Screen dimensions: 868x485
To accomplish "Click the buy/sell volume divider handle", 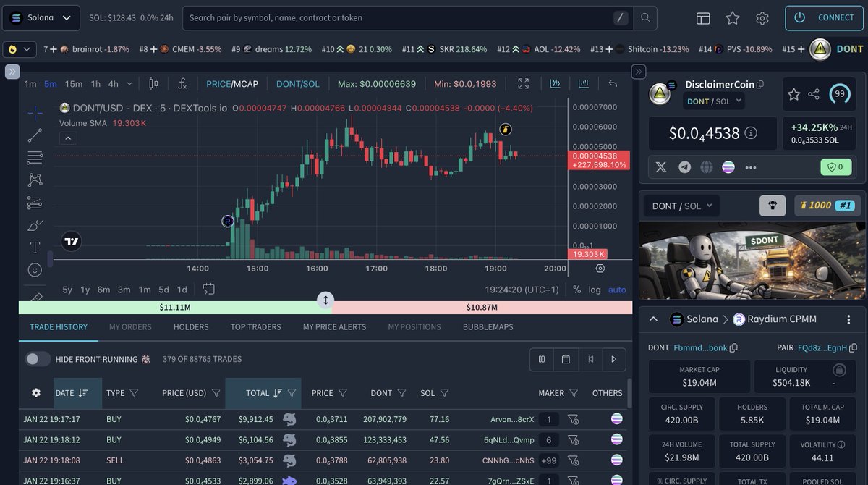I will point(325,300).
